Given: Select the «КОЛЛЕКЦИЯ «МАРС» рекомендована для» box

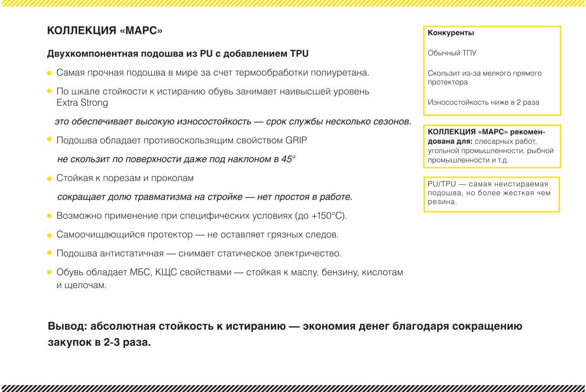Looking at the screenshot, I should [x=492, y=146].
